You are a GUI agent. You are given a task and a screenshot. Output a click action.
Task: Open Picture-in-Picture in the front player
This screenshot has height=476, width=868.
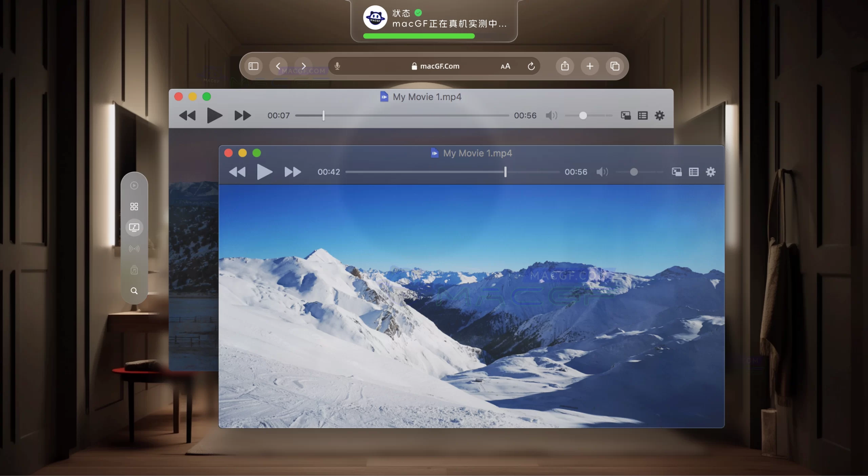coord(677,172)
